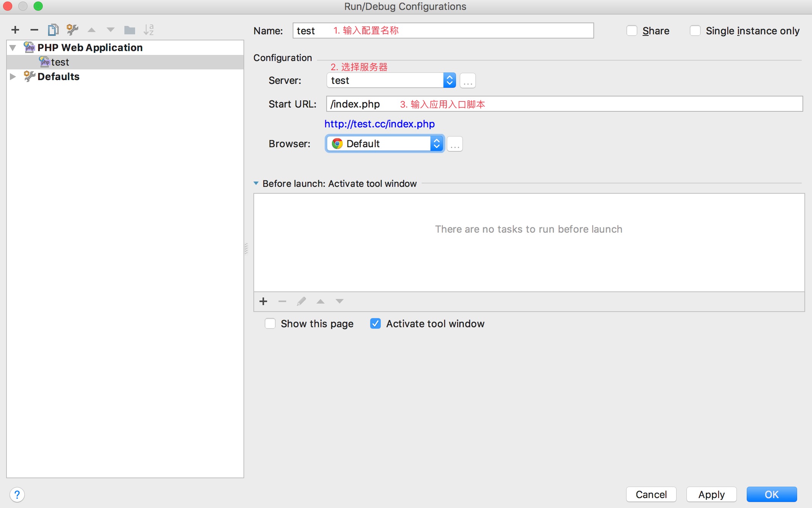812x508 pixels.
Task: Edit defaults via wrench icon in toolbar
Action: (x=72, y=30)
